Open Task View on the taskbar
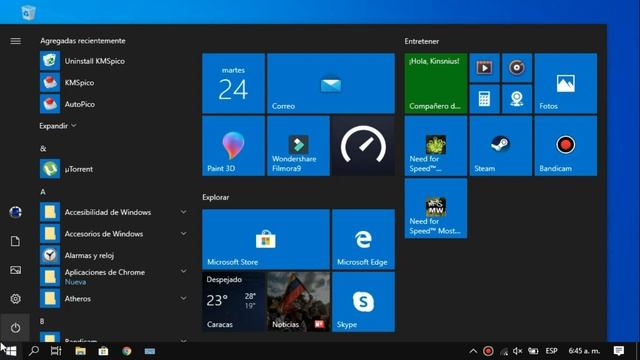The image size is (640, 360). tap(56, 351)
